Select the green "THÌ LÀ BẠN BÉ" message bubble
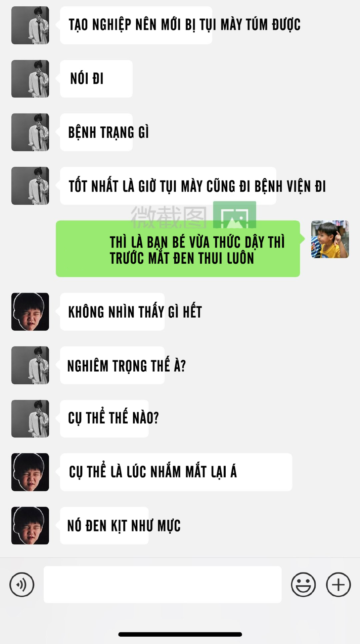 (x=178, y=249)
